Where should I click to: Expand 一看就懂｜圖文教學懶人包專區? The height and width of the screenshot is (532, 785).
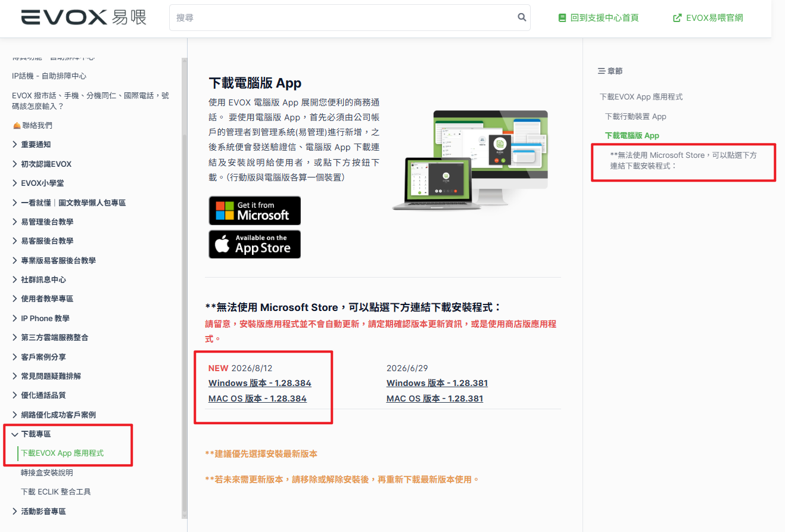click(68, 203)
